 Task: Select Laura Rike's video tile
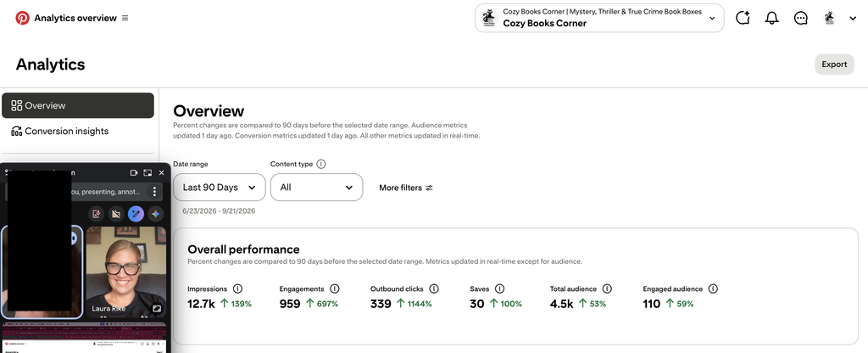click(x=125, y=272)
